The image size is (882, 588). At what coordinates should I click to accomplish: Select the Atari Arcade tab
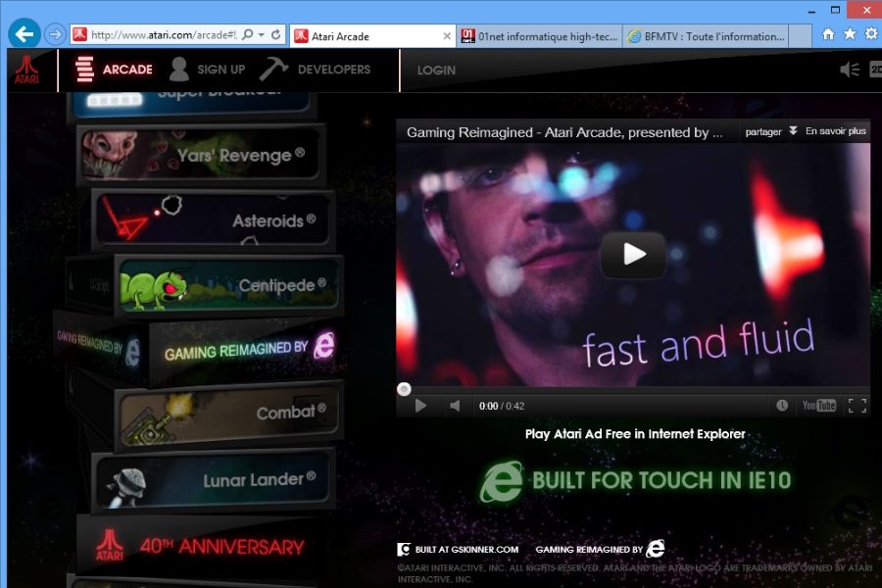[x=372, y=36]
